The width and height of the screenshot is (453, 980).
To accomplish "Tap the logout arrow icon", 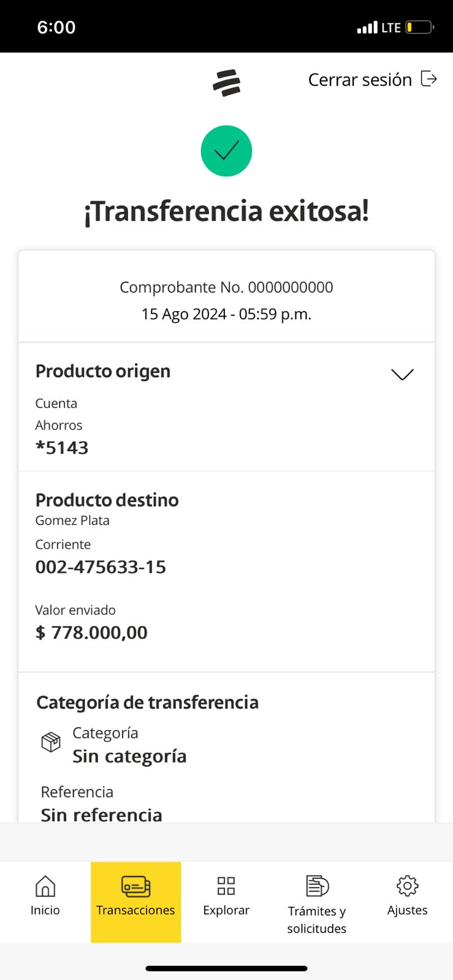I will pyautogui.click(x=428, y=79).
